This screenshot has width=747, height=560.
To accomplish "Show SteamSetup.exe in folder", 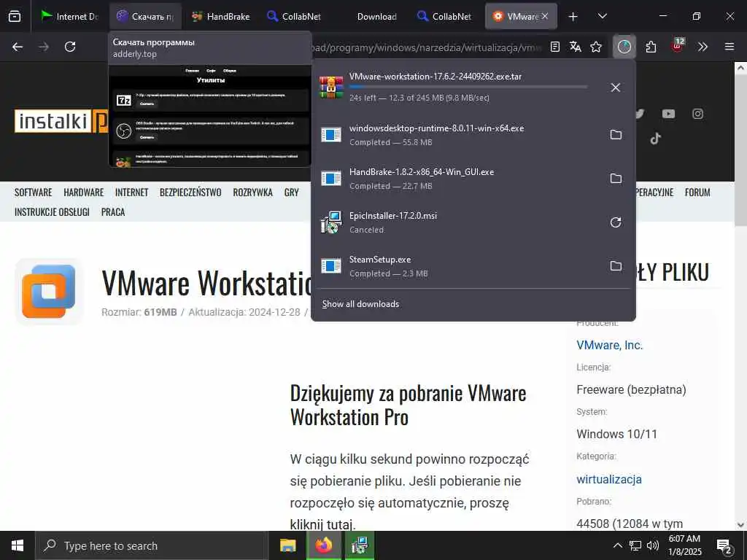I will click(616, 266).
